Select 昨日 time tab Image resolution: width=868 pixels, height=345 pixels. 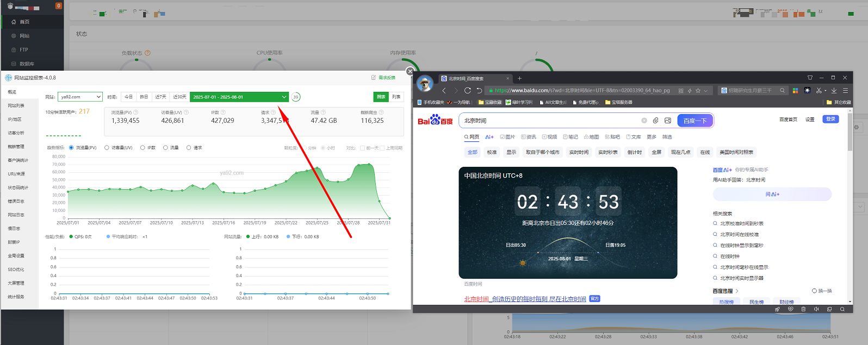pos(144,97)
